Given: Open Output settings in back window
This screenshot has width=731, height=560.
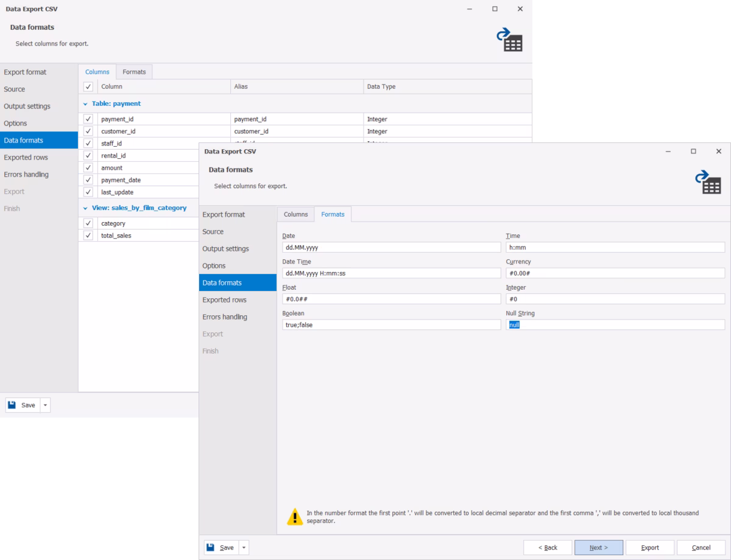Looking at the screenshot, I should tap(39, 107).
